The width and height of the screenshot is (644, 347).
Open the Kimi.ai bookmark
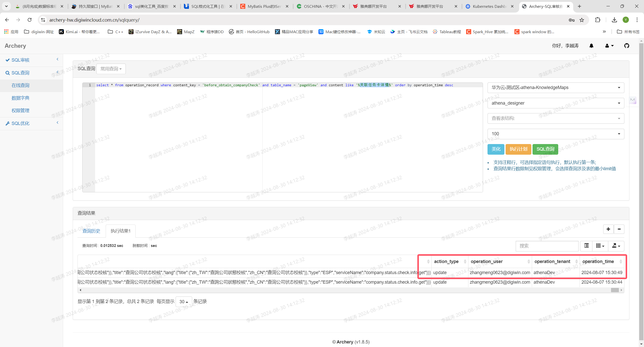[79, 32]
